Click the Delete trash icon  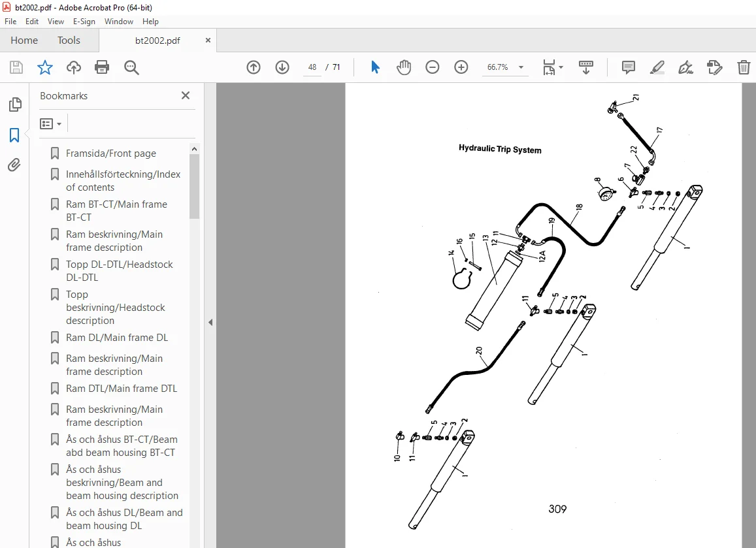point(744,67)
